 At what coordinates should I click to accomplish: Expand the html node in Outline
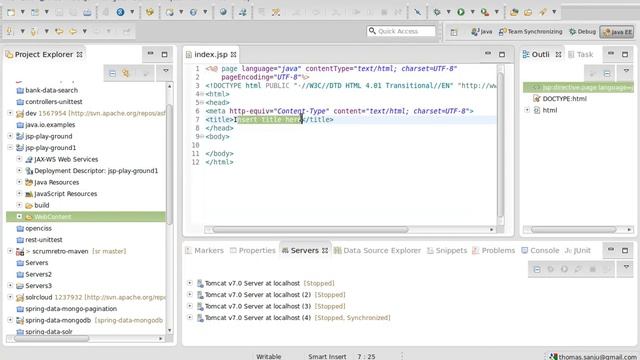coord(527,110)
